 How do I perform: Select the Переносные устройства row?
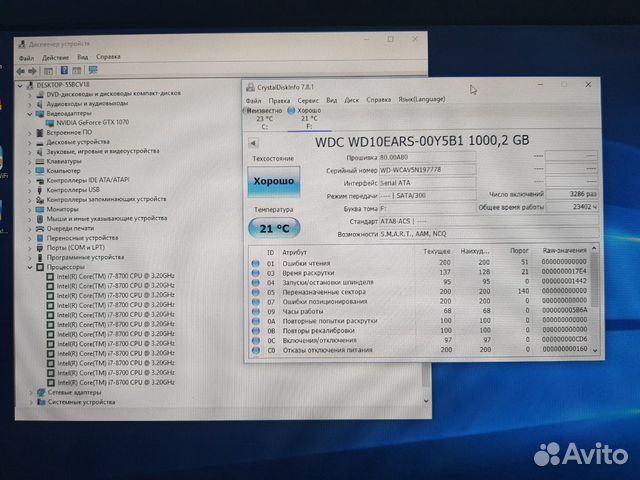click(x=82, y=238)
